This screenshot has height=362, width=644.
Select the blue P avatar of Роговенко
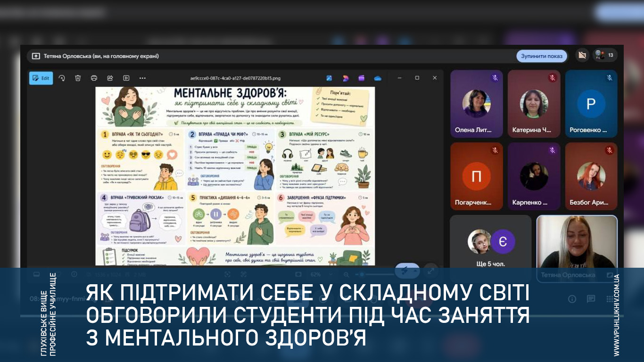point(591,104)
